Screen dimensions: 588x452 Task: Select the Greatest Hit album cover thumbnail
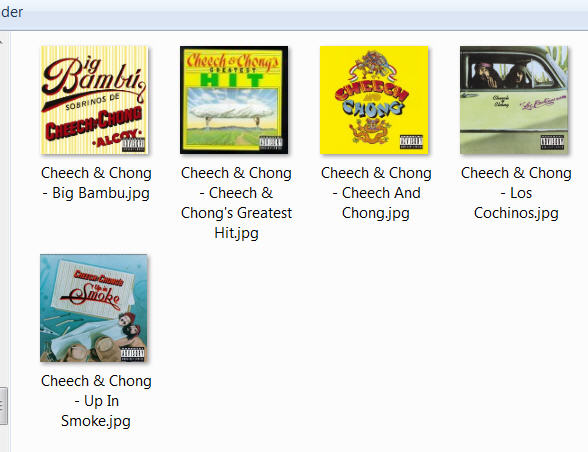point(234,100)
